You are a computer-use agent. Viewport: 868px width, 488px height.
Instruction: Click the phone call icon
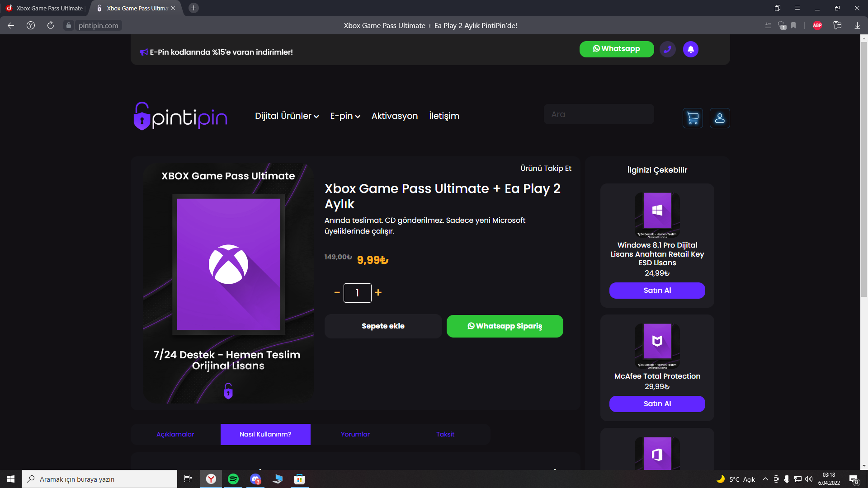667,49
